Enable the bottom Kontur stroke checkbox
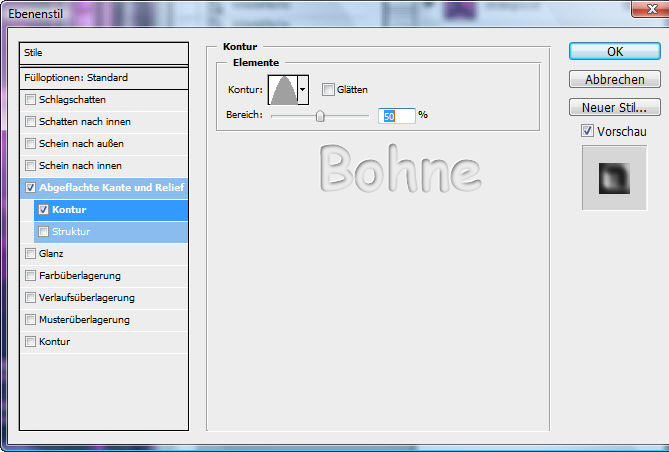 [x=30, y=341]
